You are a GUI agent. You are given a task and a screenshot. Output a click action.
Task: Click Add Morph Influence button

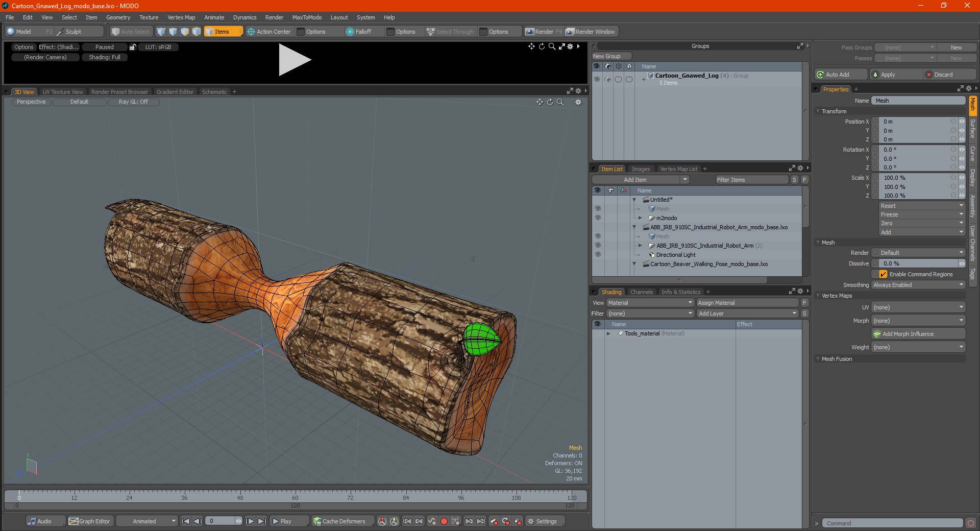point(919,334)
